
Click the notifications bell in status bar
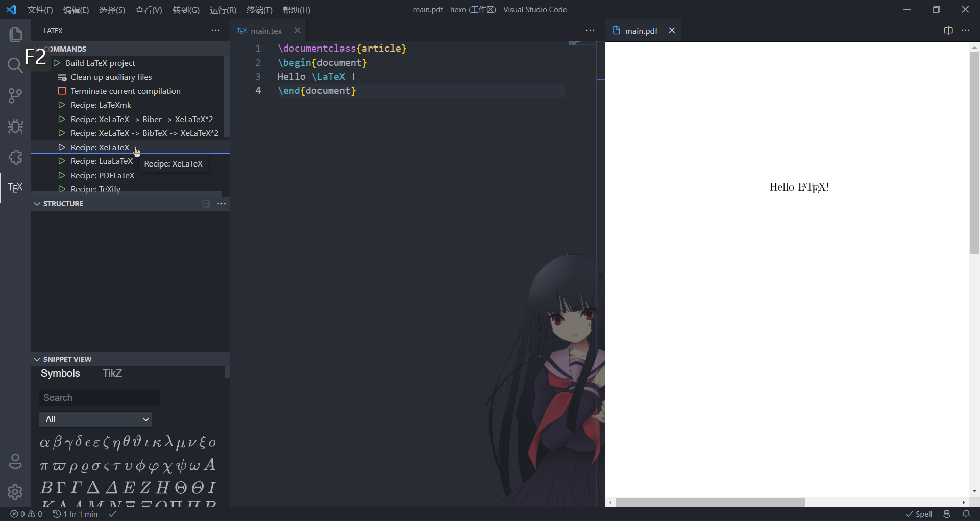click(966, 514)
